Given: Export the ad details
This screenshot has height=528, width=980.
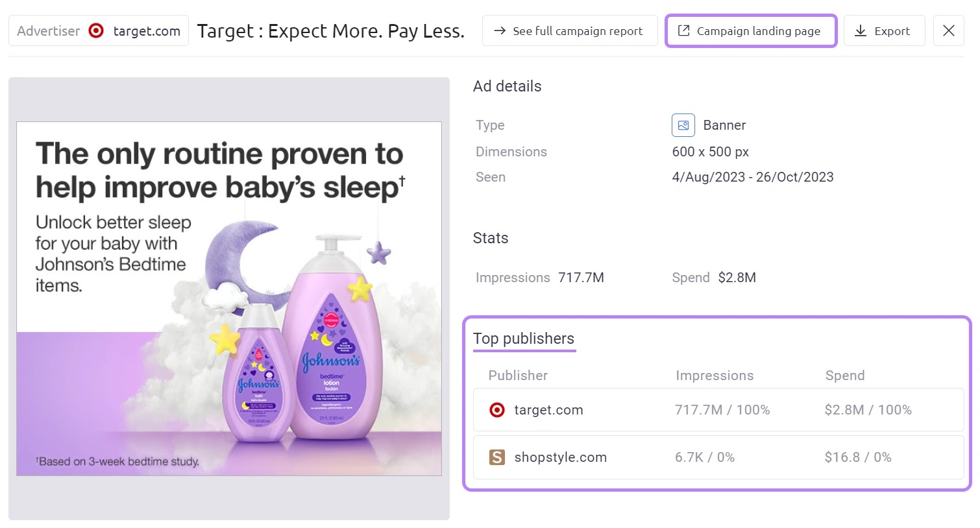Looking at the screenshot, I should [x=884, y=30].
